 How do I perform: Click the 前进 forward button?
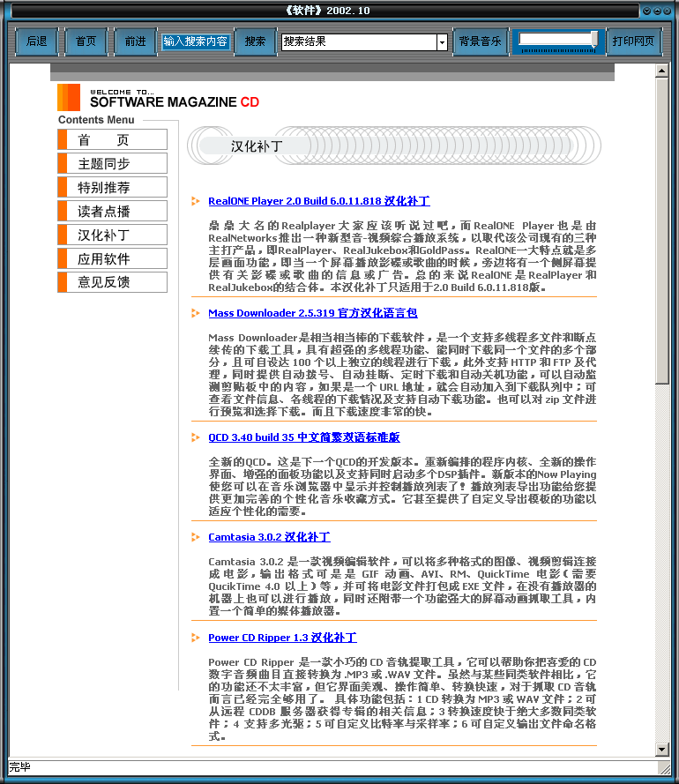coord(136,41)
